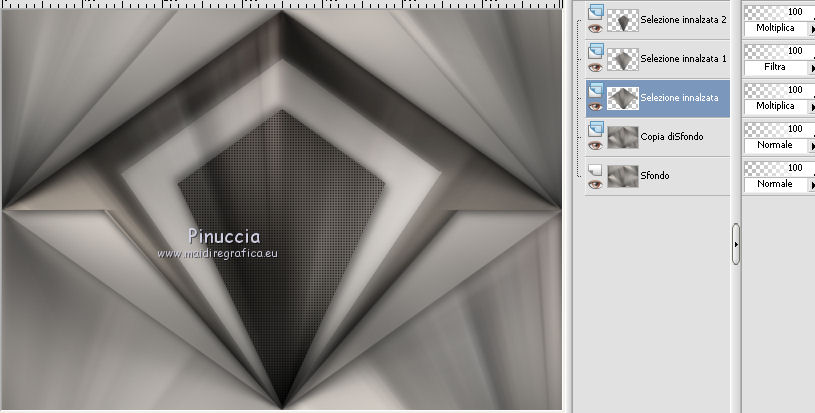This screenshot has width=815, height=413.
Task: Click the highlighted layer name Selezione innalzata
Action: point(679,98)
